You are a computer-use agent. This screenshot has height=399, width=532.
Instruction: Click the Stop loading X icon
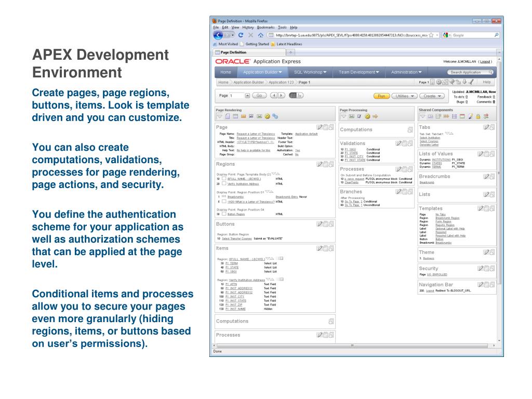click(x=250, y=35)
